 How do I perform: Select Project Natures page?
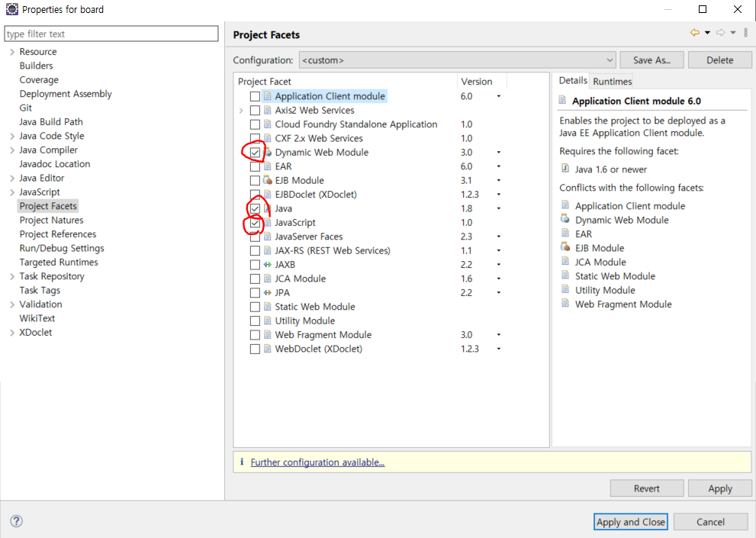point(52,221)
